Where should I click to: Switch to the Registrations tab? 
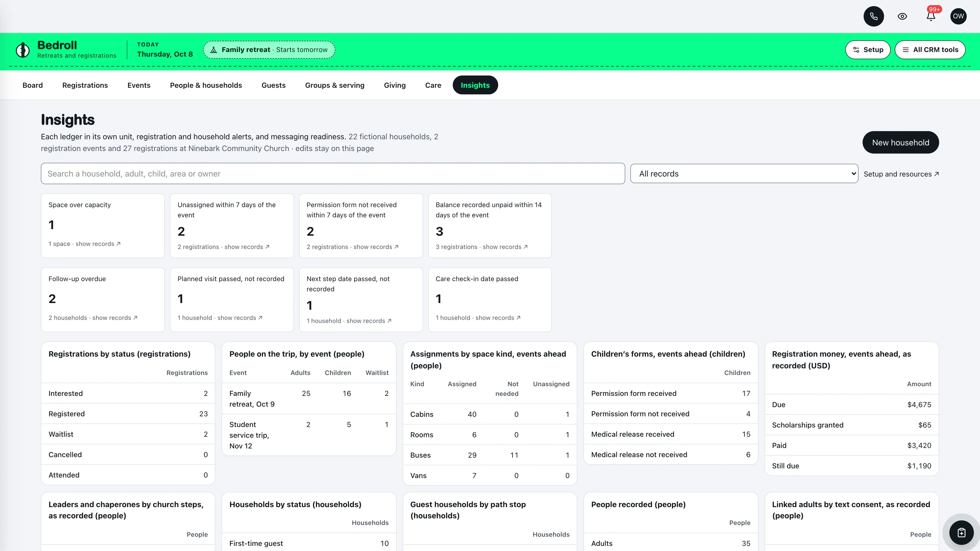click(x=85, y=85)
